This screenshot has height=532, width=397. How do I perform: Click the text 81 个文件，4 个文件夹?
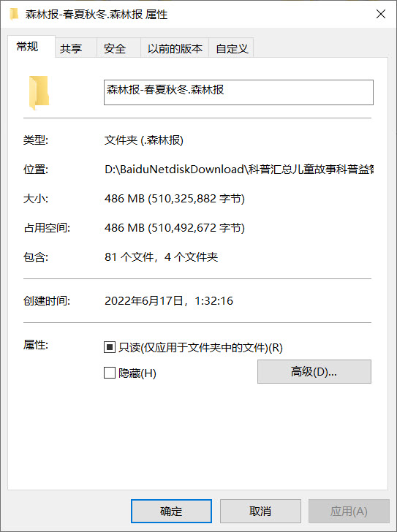(161, 256)
